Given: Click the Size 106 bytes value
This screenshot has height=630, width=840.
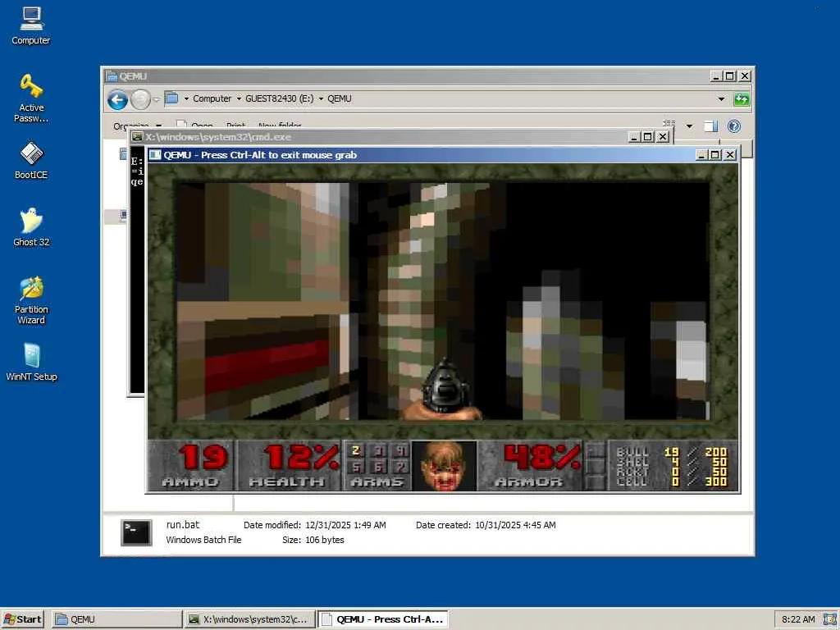Looking at the screenshot, I should [x=324, y=540].
